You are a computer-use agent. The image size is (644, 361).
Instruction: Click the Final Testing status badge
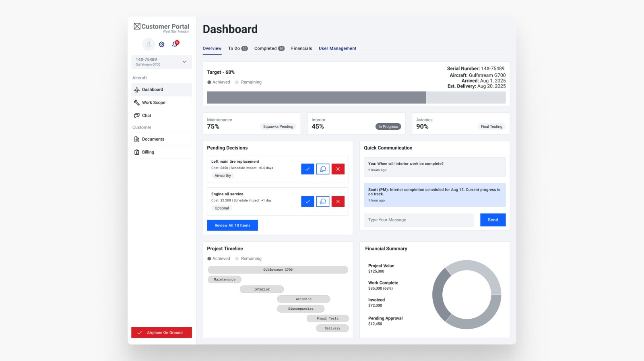click(491, 127)
